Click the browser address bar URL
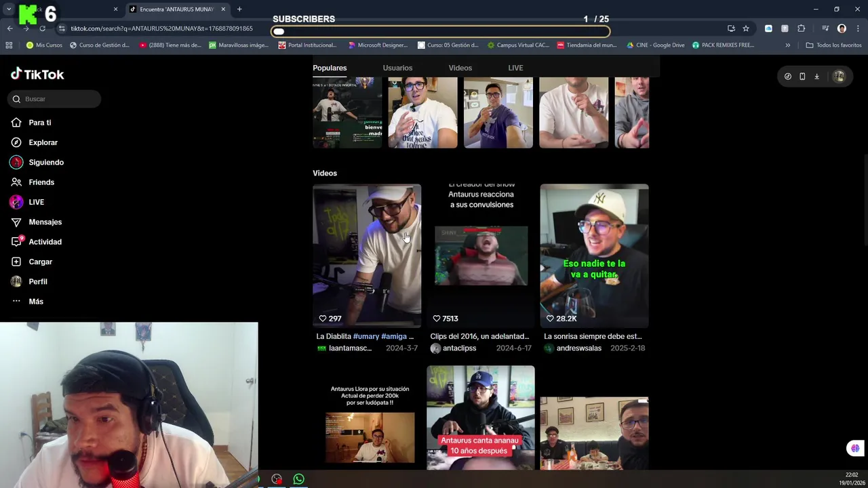 click(x=161, y=28)
